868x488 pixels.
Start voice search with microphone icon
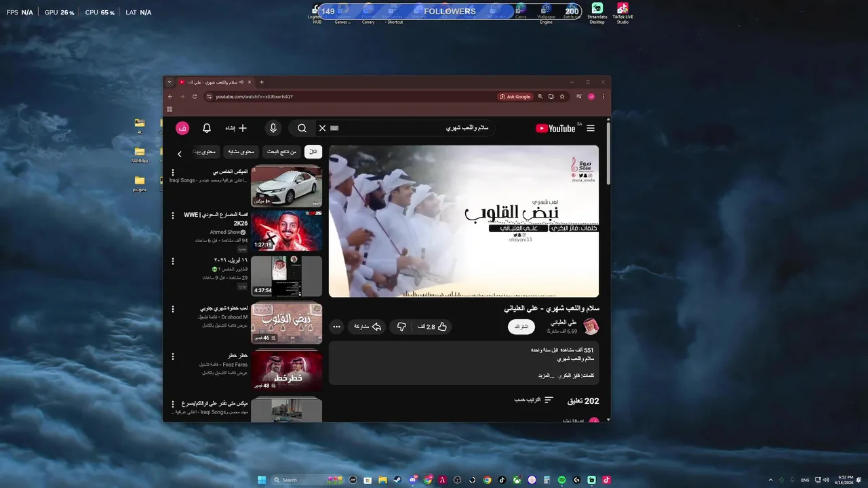[x=273, y=128]
